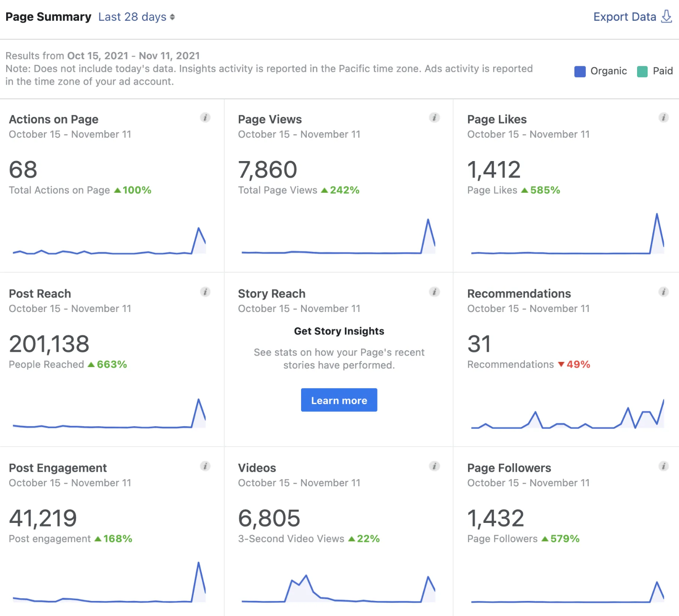Viewport: 679px width, 616px height.
Task: Open the Post Reach info tooltip
Action: click(205, 292)
